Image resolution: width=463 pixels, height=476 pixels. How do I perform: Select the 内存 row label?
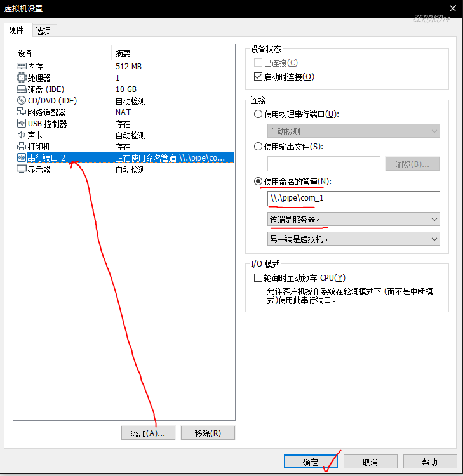[x=35, y=67]
